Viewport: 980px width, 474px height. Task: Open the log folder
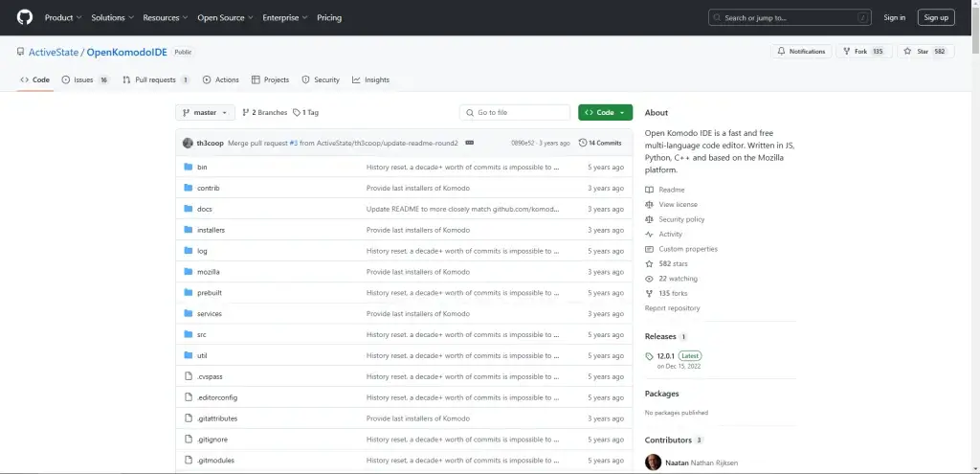(202, 251)
